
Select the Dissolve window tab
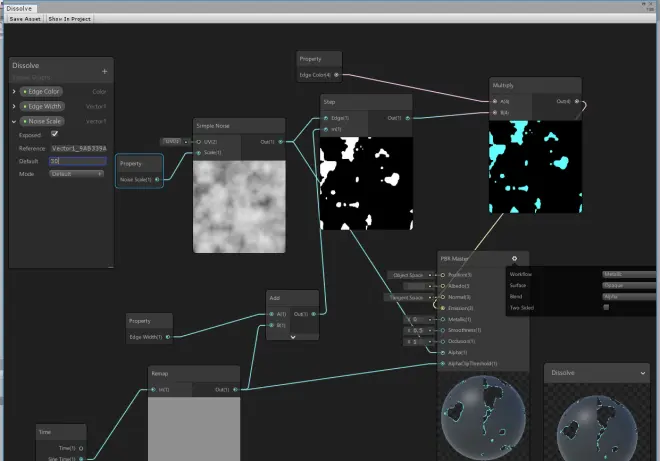[20, 8]
